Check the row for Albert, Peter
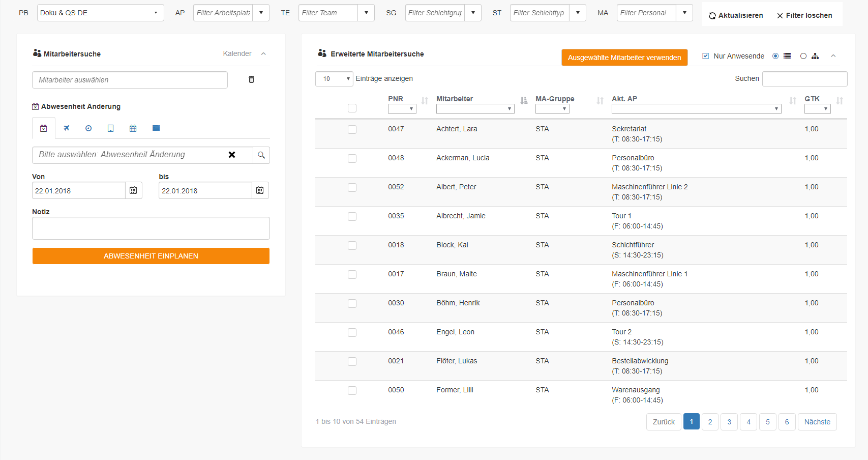868x460 pixels. point(352,187)
